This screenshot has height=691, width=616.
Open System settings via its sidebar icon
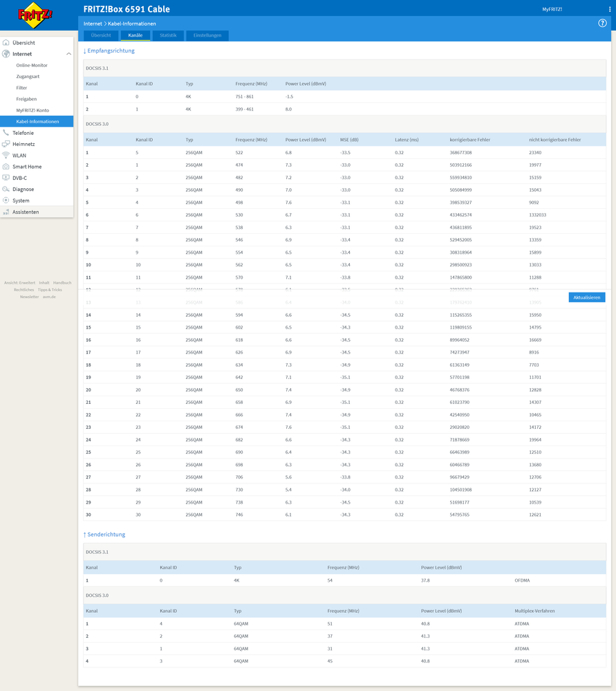pyautogui.click(x=7, y=200)
